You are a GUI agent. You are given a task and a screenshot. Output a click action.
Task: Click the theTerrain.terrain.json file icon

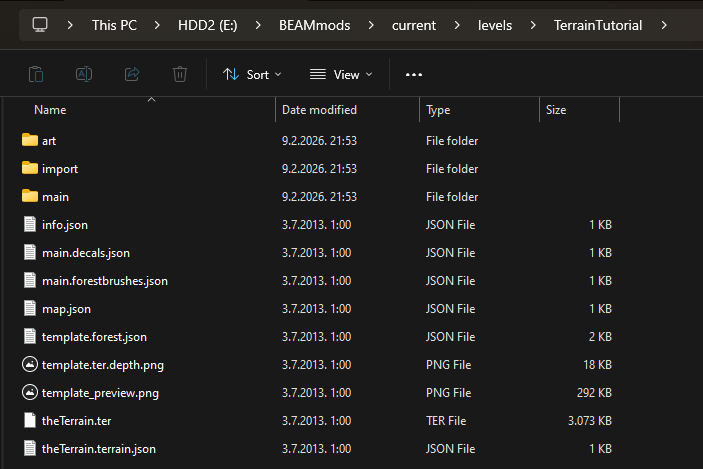tap(30, 448)
